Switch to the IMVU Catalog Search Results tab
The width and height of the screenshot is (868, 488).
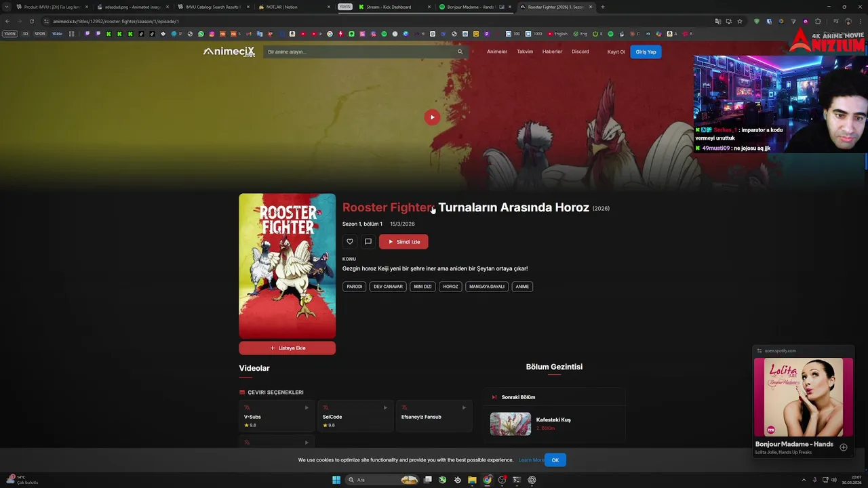[212, 7]
